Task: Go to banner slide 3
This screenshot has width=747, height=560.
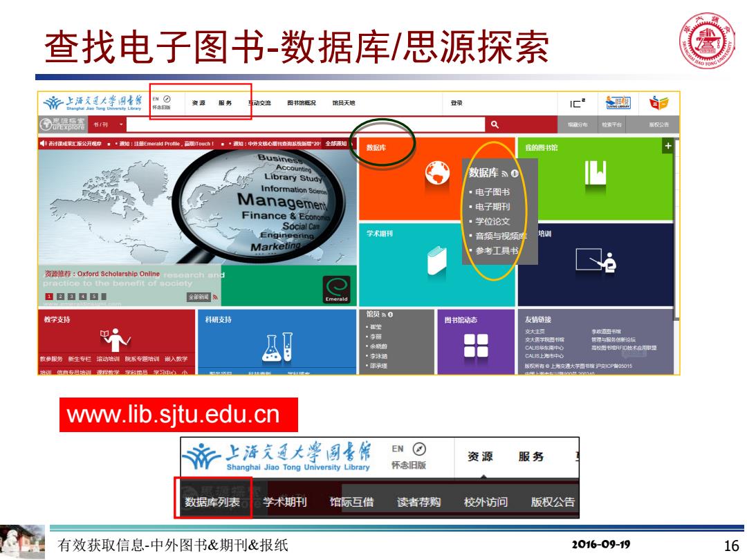Action: 71,297
